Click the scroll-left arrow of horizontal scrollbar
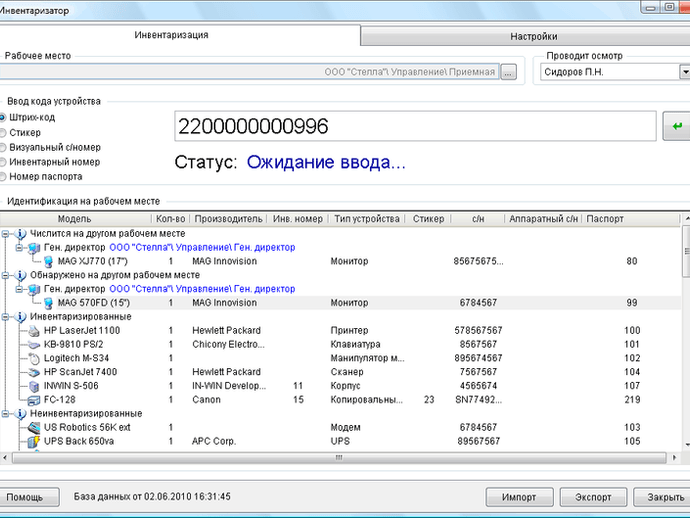 click(x=5, y=458)
